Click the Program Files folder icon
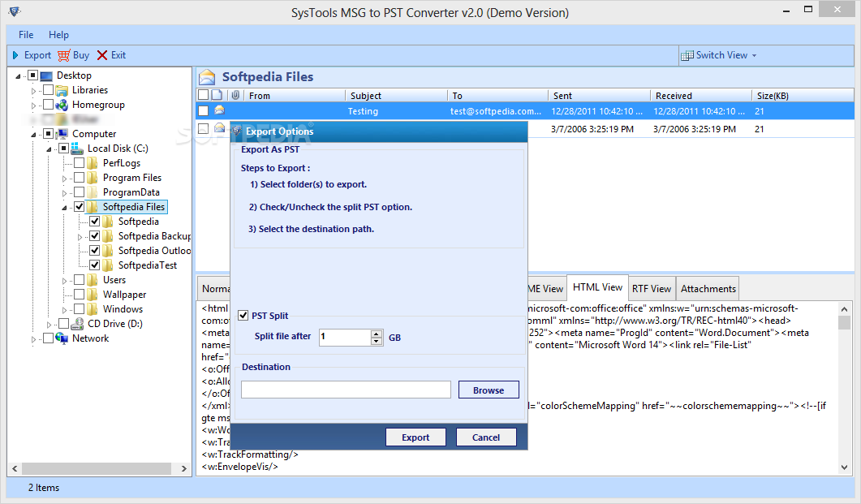This screenshot has height=504, width=861. (x=93, y=178)
